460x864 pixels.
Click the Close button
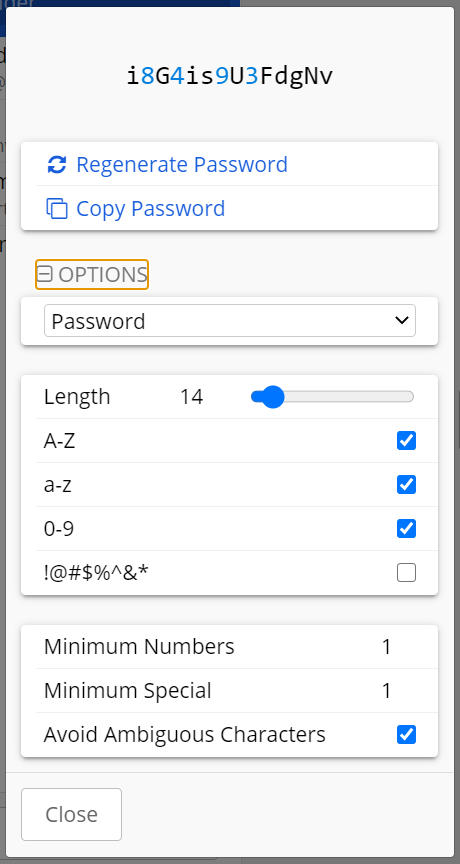click(x=72, y=814)
